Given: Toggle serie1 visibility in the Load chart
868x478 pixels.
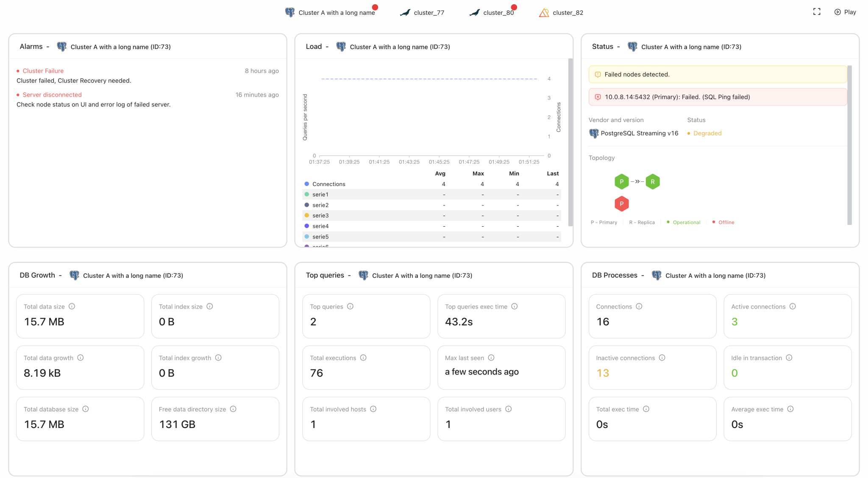Looking at the screenshot, I should [x=320, y=194].
